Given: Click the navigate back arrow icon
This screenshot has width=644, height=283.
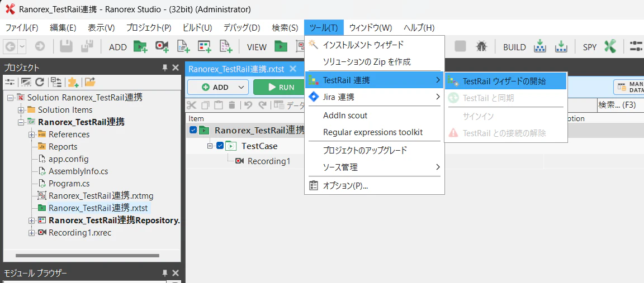Looking at the screenshot, I should click(x=10, y=46).
